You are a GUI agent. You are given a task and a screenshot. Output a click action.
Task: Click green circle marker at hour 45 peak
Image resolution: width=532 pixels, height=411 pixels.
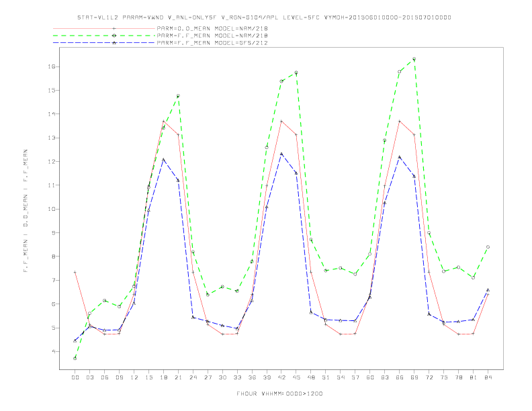tap(296, 73)
